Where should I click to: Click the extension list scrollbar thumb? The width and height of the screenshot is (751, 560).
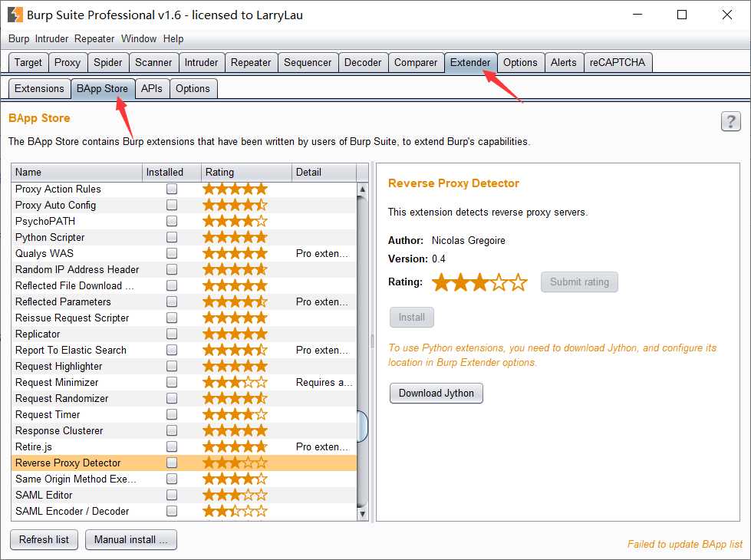coord(363,426)
